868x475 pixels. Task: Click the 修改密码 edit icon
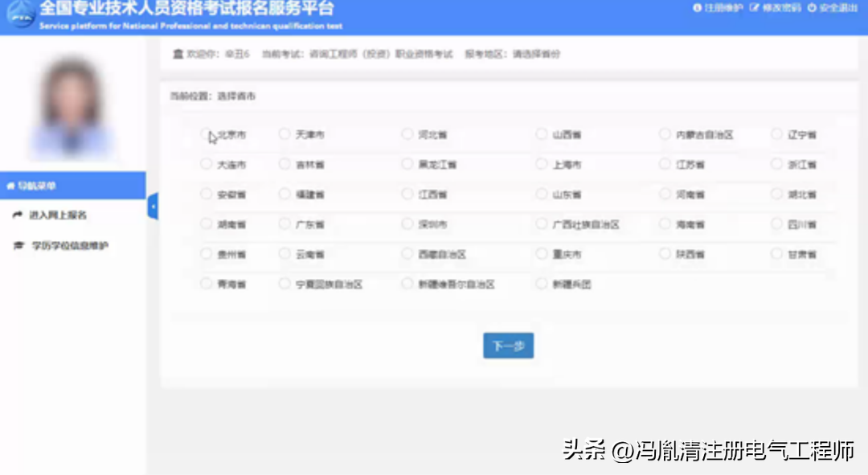point(754,8)
